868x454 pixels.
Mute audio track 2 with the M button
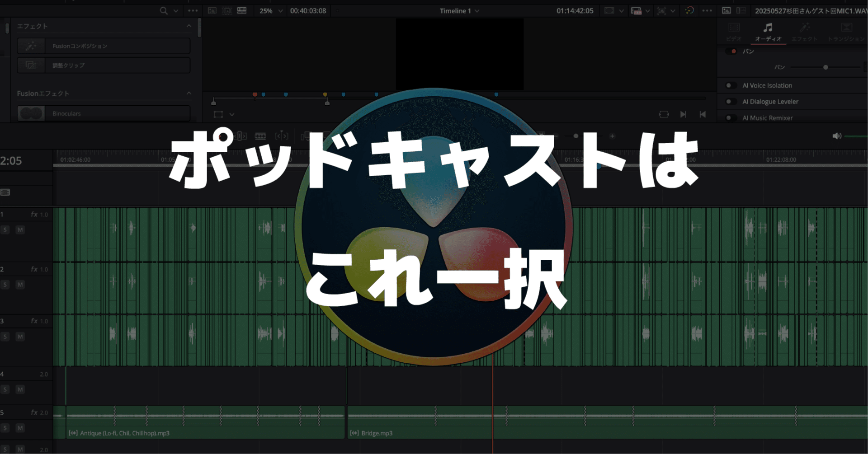click(19, 285)
